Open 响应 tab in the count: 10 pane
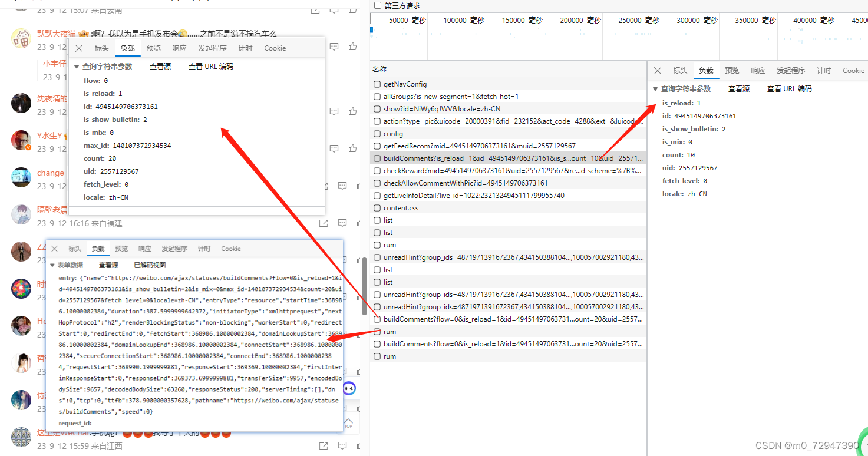The image size is (868, 456). click(x=758, y=71)
